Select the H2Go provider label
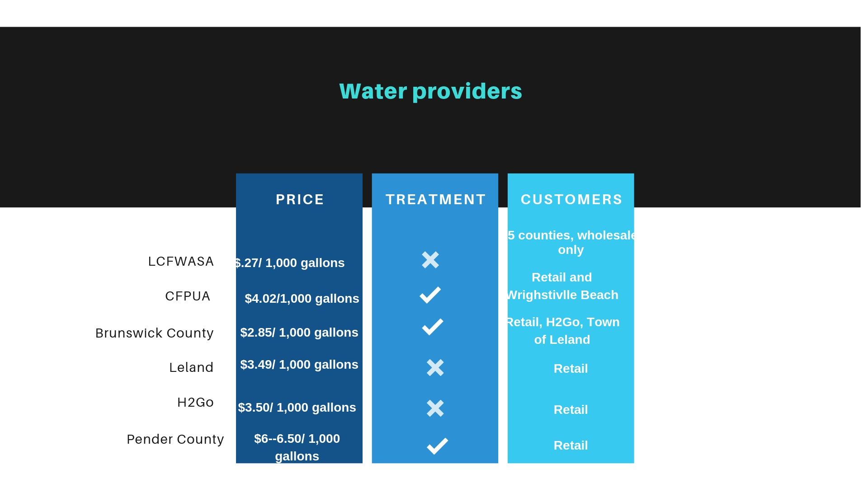 [x=195, y=402]
